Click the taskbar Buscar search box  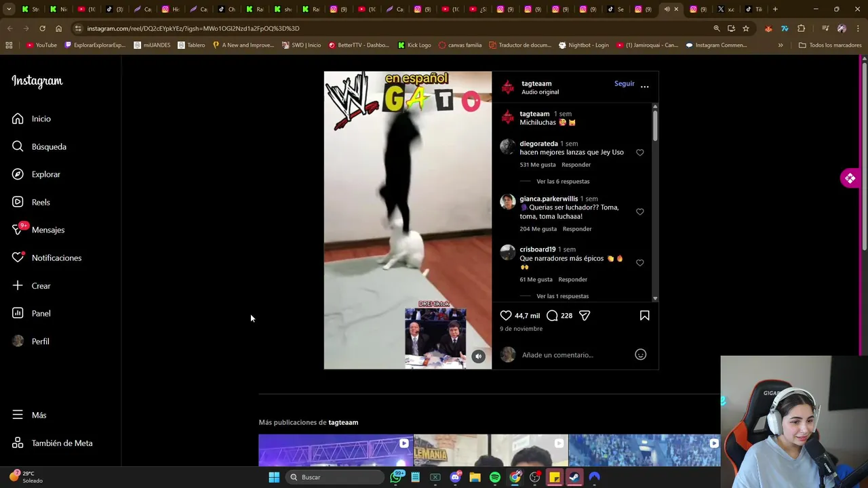[x=334, y=477]
